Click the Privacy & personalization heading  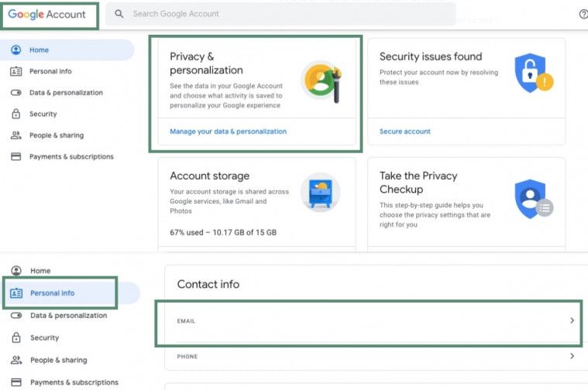(206, 63)
